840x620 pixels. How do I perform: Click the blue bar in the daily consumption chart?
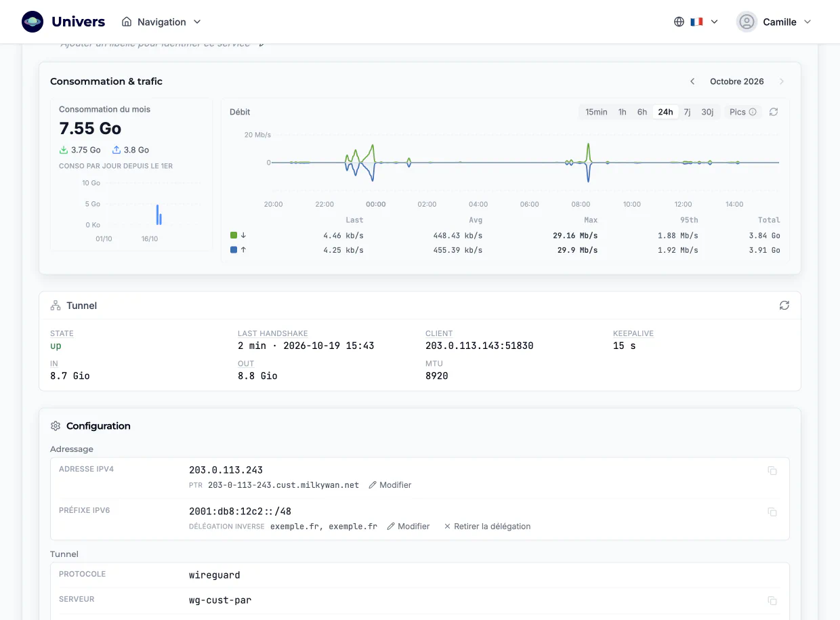pyautogui.click(x=158, y=215)
